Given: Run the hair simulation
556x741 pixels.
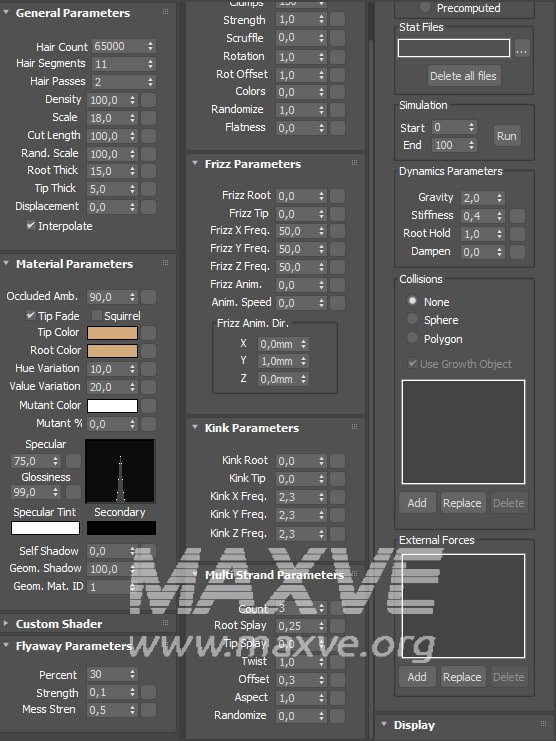Looking at the screenshot, I should [506, 136].
